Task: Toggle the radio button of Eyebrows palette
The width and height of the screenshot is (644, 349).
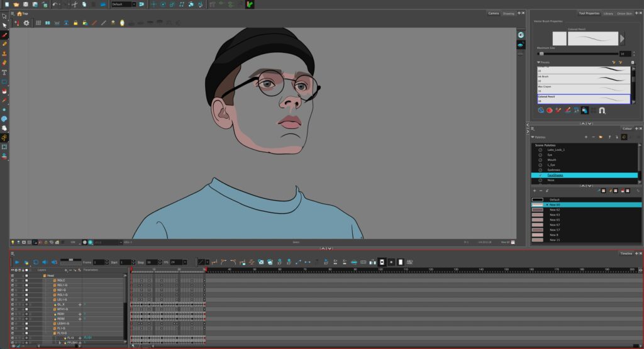Action: (540, 170)
